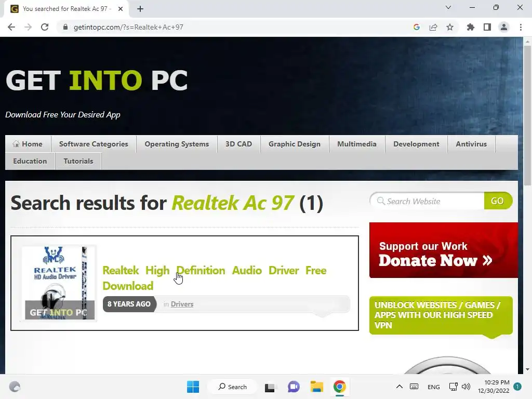
Task: Bookmark this page with the star
Action: (x=450, y=27)
